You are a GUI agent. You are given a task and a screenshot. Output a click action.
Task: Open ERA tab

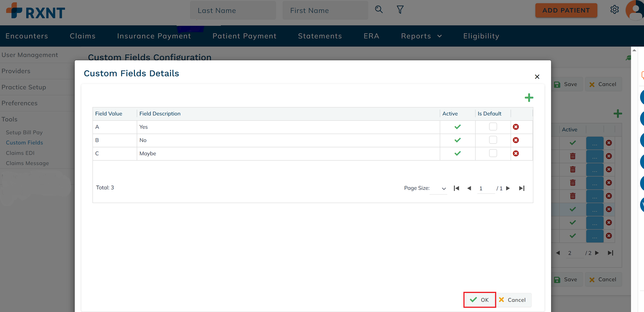tap(372, 36)
